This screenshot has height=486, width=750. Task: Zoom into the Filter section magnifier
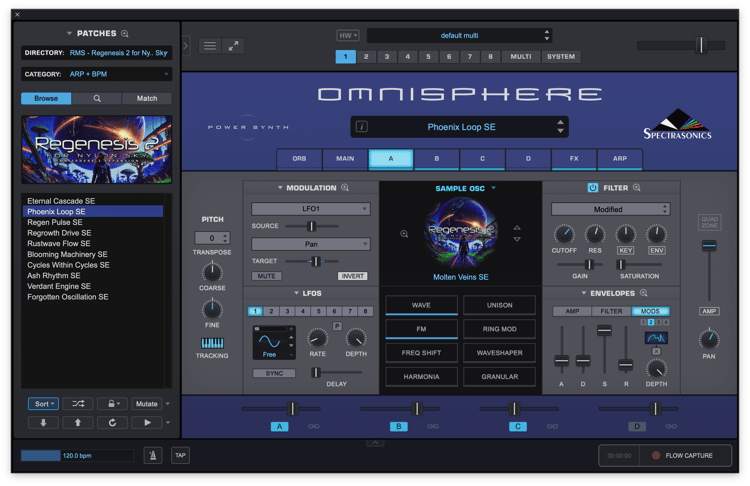tap(637, 188)
